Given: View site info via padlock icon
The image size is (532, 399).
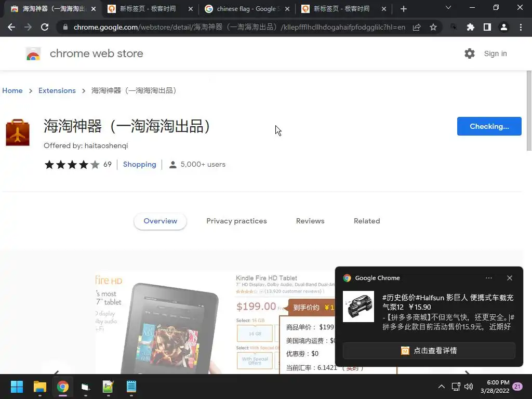Looking at the screenshot, I should coord(65,27).
